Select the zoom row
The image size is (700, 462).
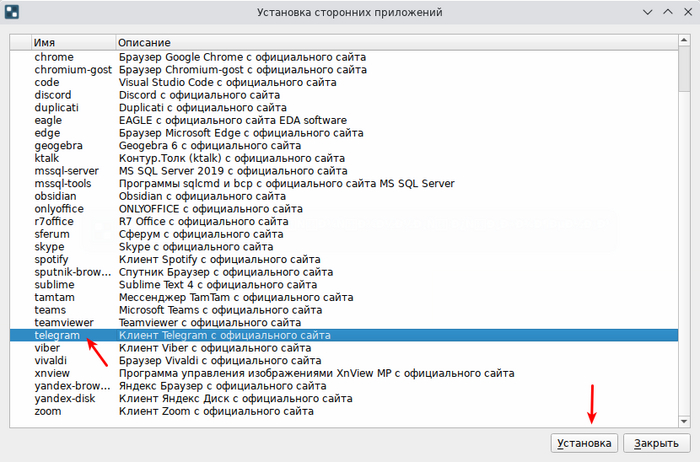tap(344, 411)
